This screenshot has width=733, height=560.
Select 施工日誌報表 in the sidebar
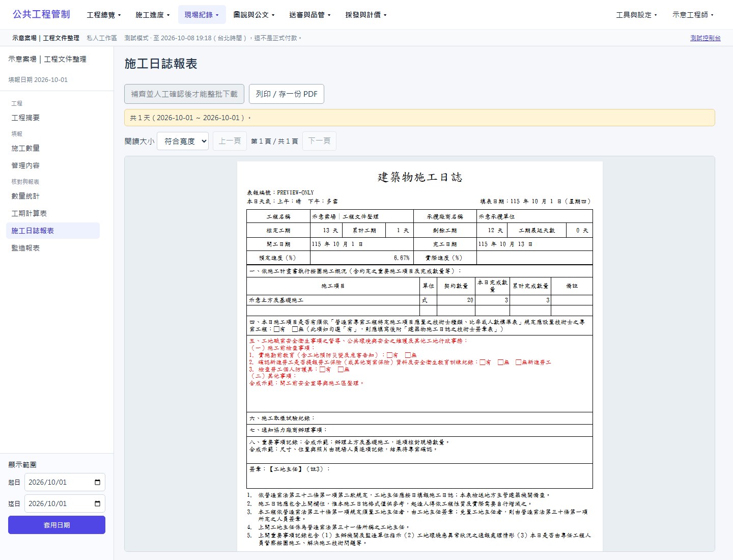[53, 231]
